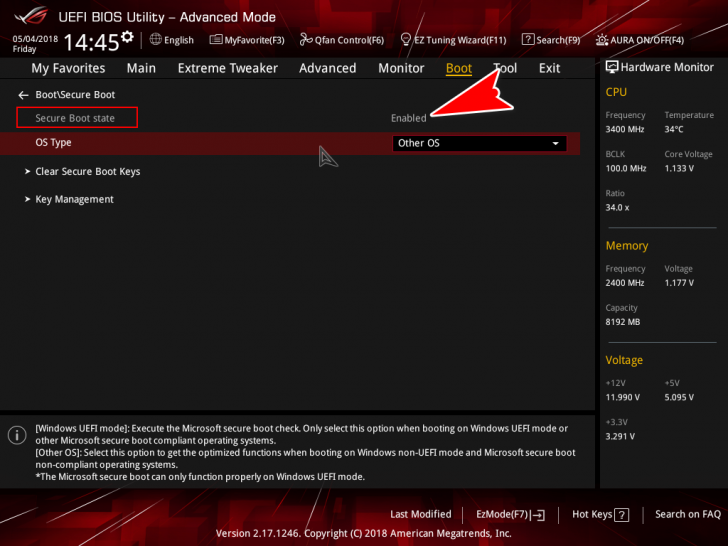
Task: Open the Advanced tab
Action: tap(327, 68)
